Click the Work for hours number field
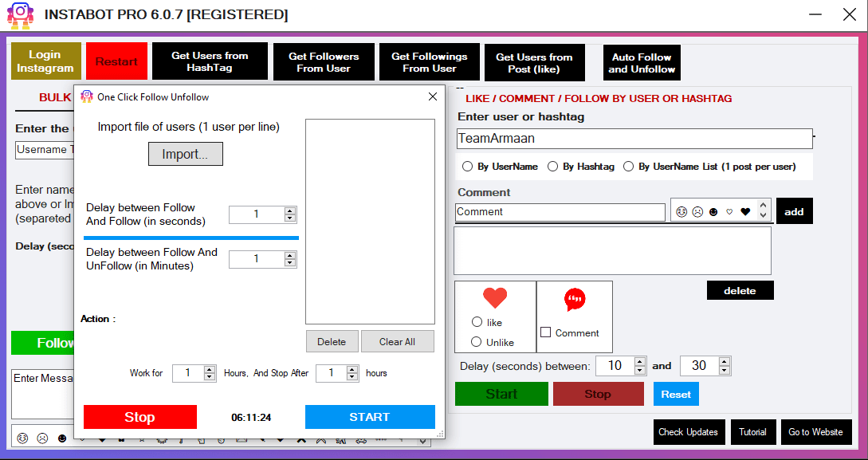Image resolution: width=868 pixels, height=460 pixels. tap(187, 373)
